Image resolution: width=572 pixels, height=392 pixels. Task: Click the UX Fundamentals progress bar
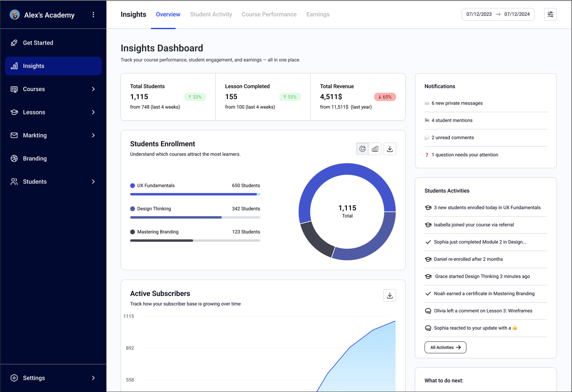(195, 194)
